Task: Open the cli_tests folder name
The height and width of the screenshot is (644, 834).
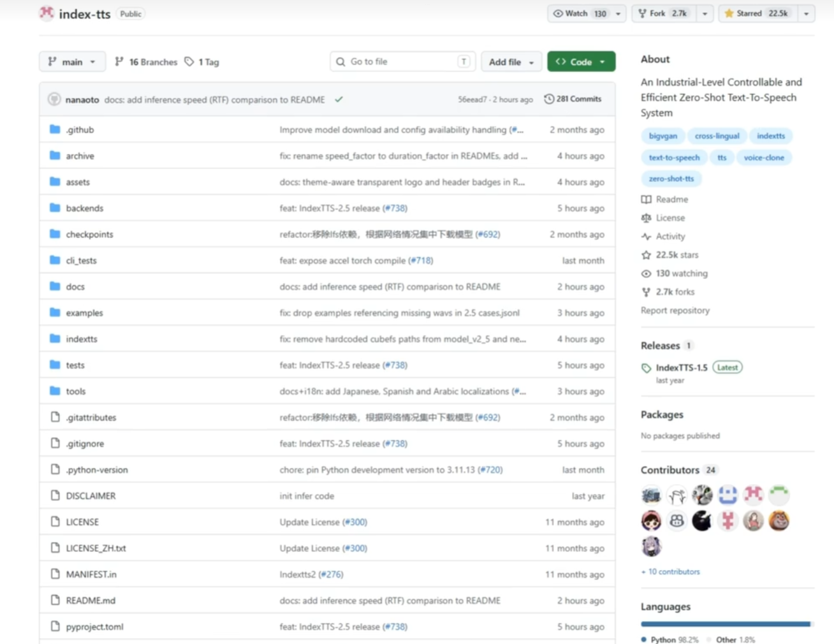Action: coord(81,260)
